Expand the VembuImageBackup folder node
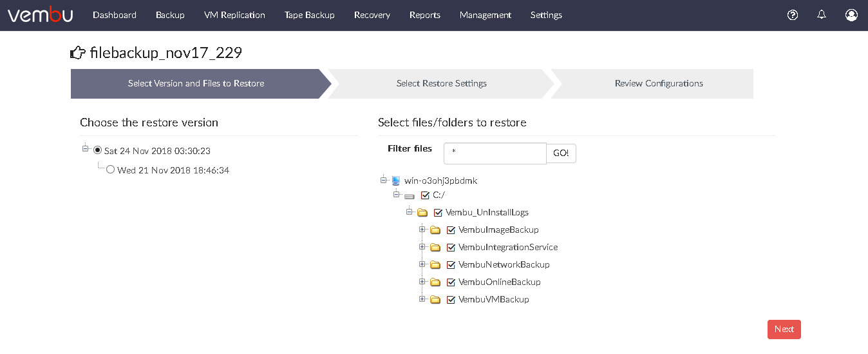 (x=422, y=229)
